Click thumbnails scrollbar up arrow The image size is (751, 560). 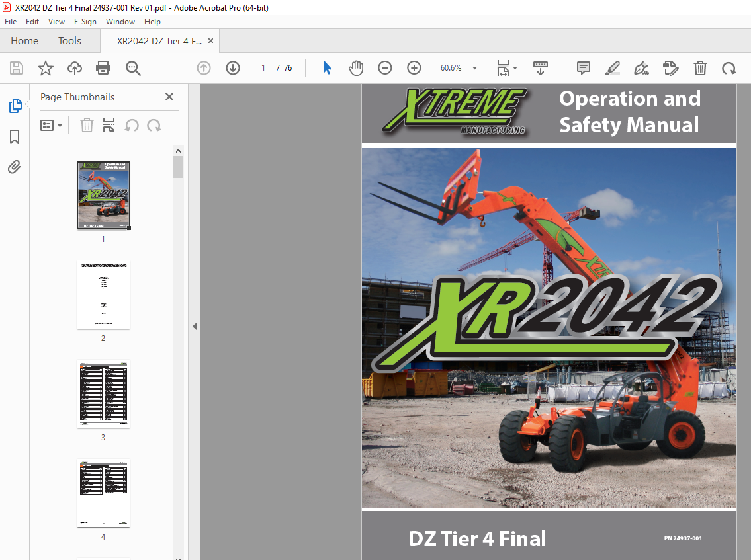[178, 151]
